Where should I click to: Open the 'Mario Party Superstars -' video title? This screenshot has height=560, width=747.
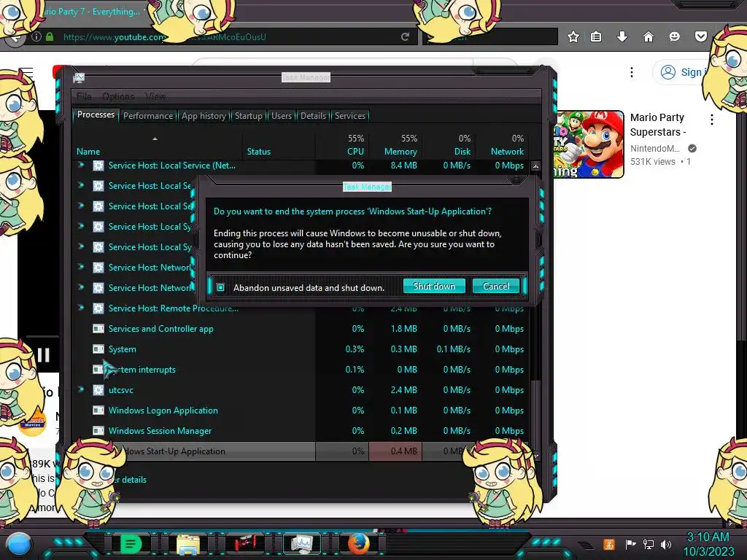[x=657, y=125]
